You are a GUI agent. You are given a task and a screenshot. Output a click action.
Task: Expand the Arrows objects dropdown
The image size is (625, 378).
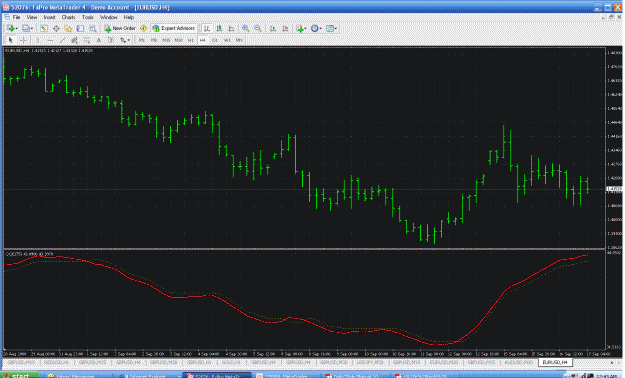point(129,40)
